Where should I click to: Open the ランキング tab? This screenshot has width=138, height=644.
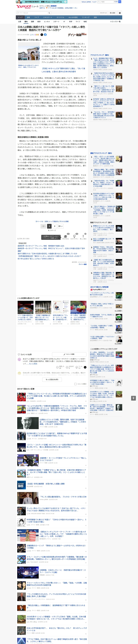click(x=86, y=17)
